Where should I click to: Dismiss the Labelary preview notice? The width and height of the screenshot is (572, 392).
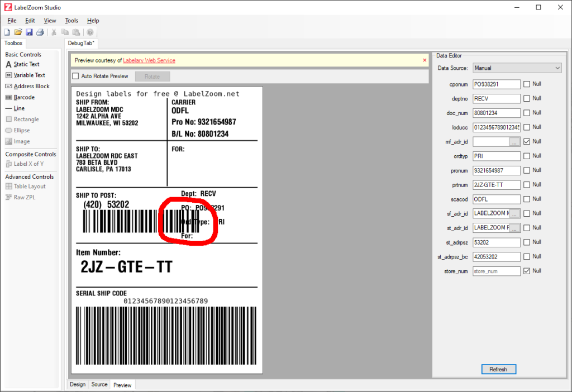425,60
